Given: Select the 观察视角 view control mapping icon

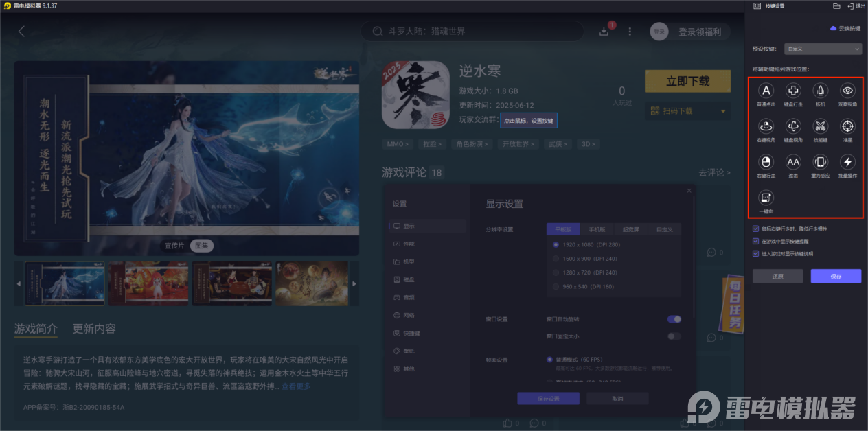Looking at the screenshot, I should pos(847,90).
